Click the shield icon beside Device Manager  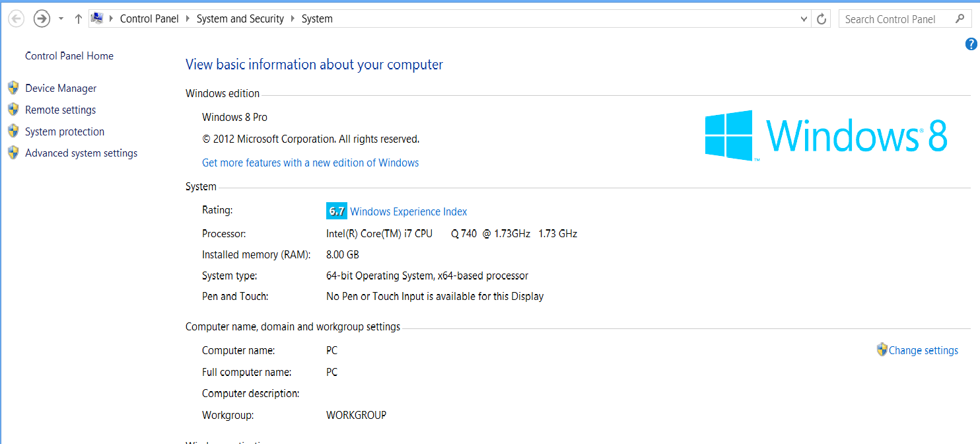point(13,88)
